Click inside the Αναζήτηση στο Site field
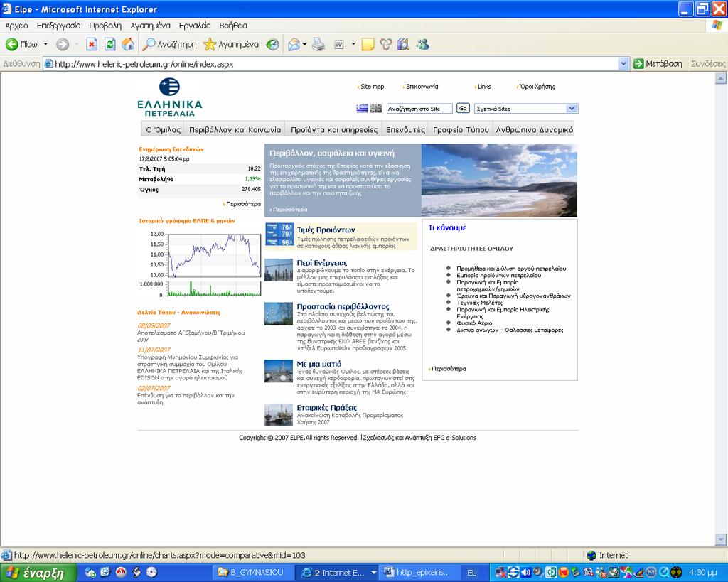This screenshot has width=728, height=582. coord(419,109)
